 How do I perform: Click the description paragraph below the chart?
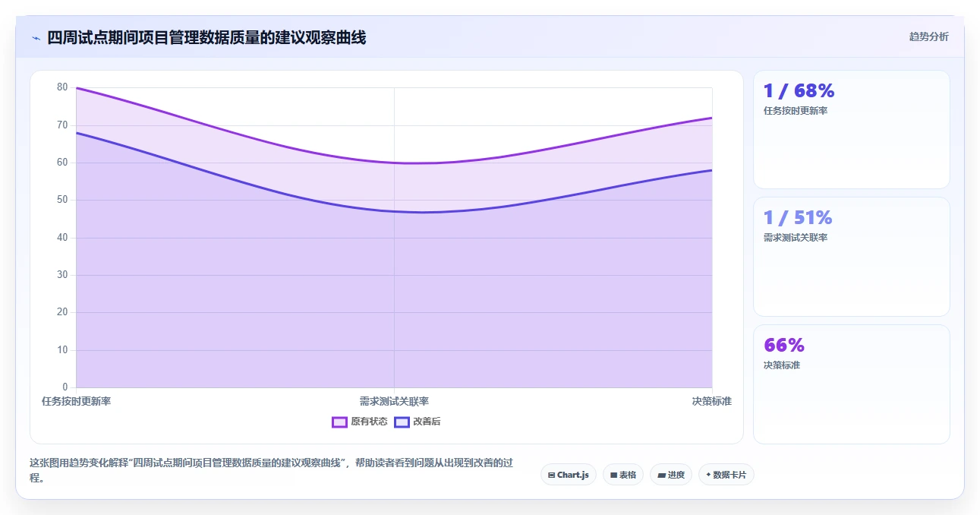tap(272, 470)
